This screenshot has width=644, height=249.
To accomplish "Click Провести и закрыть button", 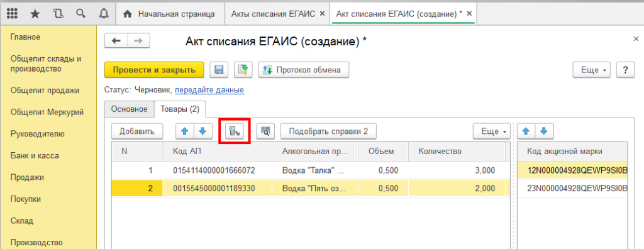I will tap(154, 70).
